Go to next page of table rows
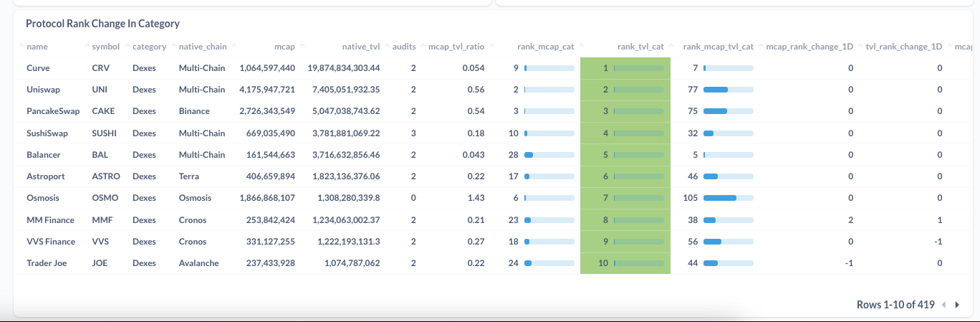 (957, 305)
